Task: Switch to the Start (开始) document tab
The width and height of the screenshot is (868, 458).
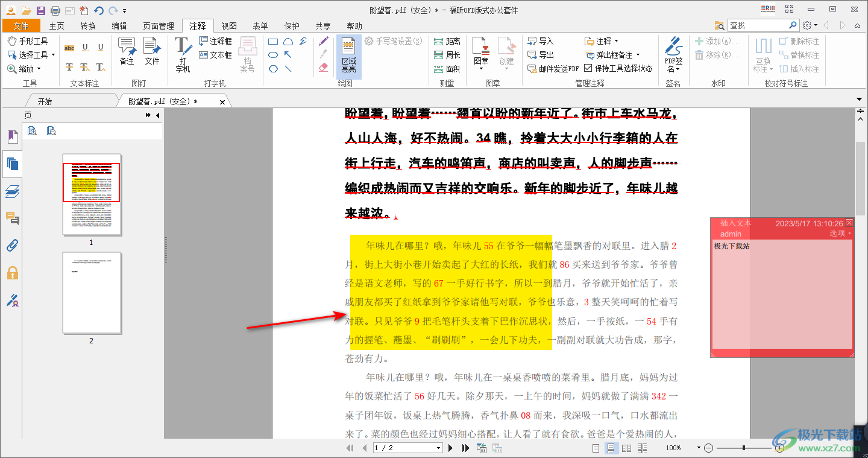Action: (x=45, y=101)
